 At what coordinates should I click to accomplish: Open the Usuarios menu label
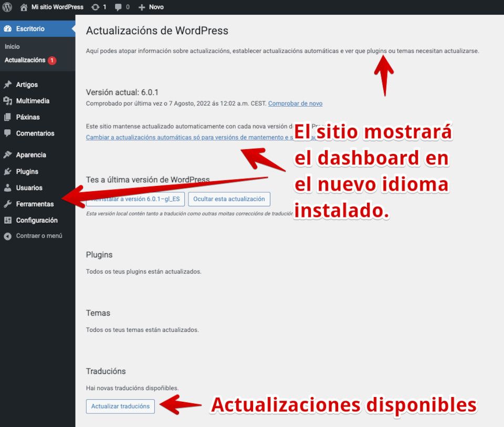pos(29,188)
